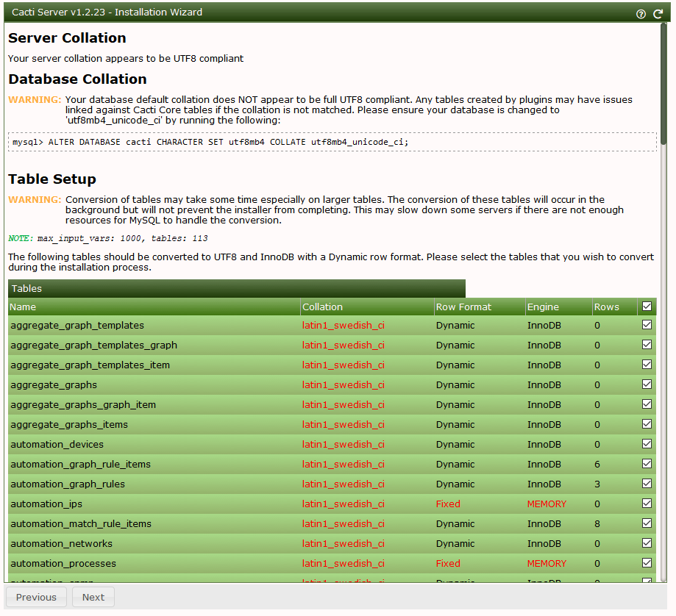Image resolution: width=676 pixels, height=616 pixels.
Task: Toggle checkbox for aggregate_graphs_graph_item
Action: point(647,404)
